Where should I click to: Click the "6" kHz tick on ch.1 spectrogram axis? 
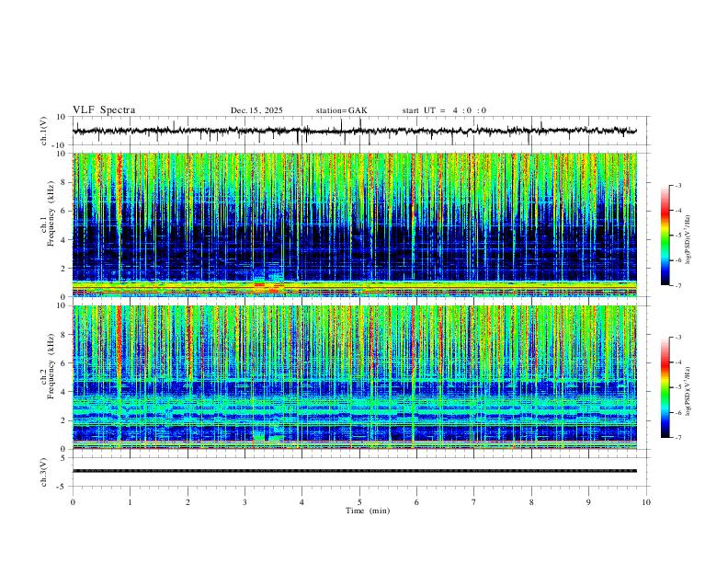point(64,211)
